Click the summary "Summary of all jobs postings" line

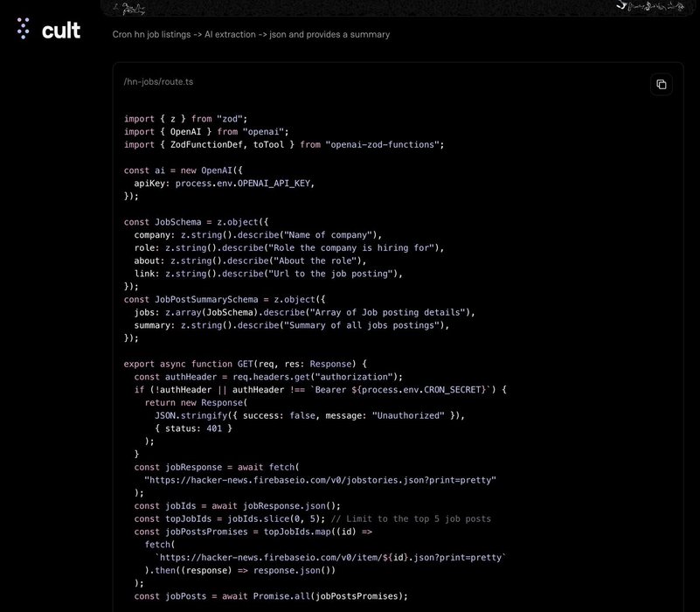coord(292,325)
